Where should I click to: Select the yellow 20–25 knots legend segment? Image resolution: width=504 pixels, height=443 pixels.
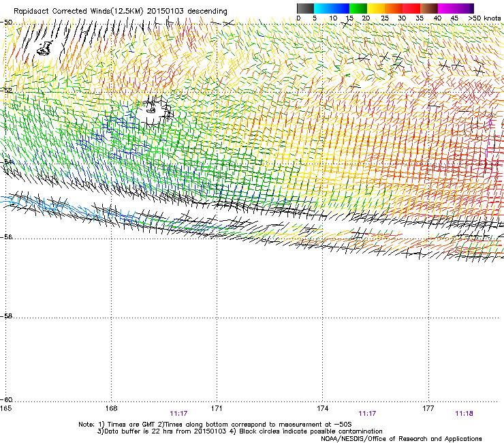coord(376,8)
